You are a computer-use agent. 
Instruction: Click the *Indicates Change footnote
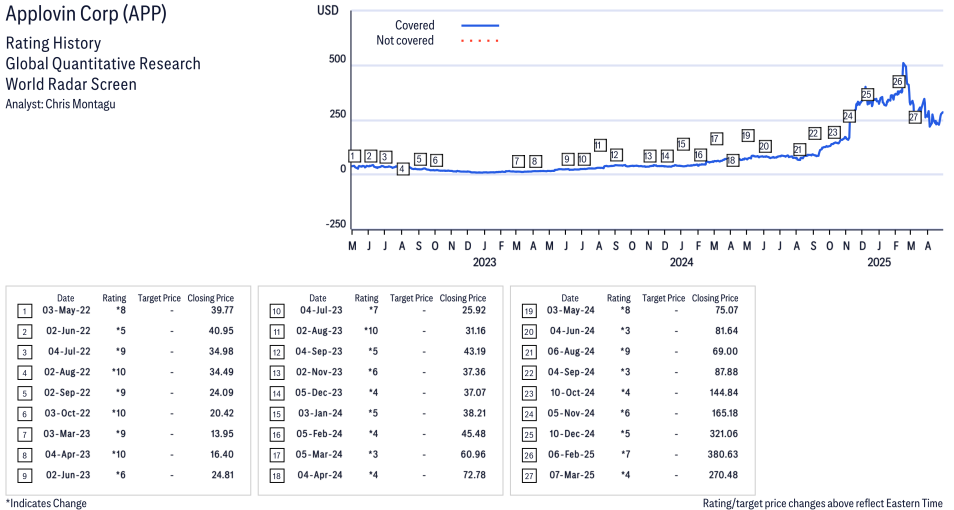click(x=46, y=503)
